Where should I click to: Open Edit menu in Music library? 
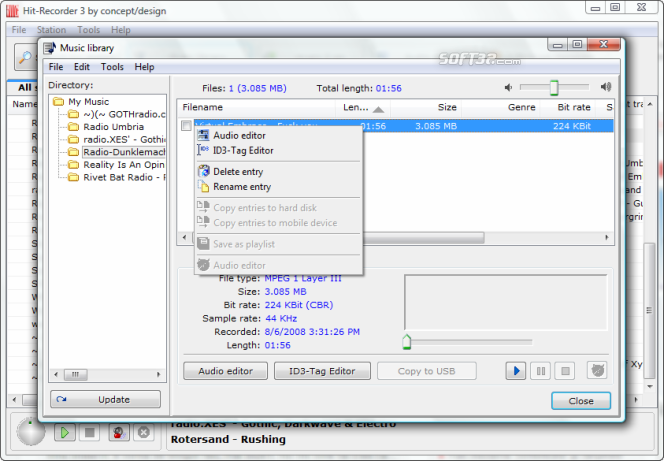(x=82, y=67)
